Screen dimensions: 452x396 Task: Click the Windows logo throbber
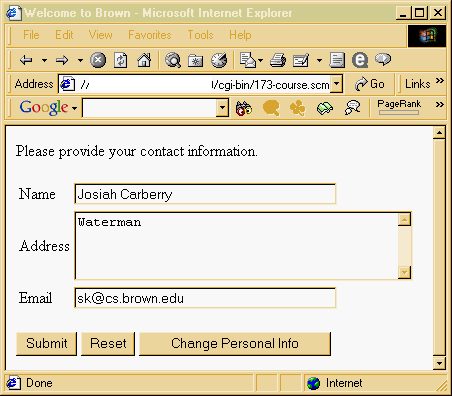click(427, 36)
